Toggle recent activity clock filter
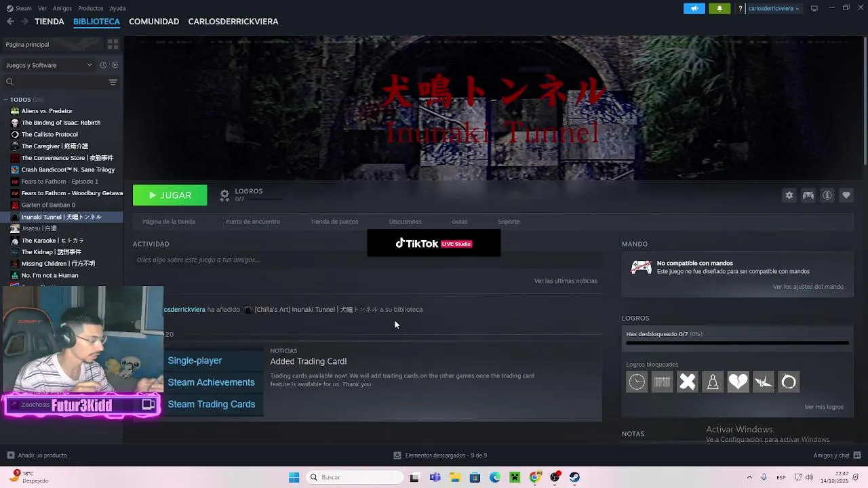 tap(103, 65)
